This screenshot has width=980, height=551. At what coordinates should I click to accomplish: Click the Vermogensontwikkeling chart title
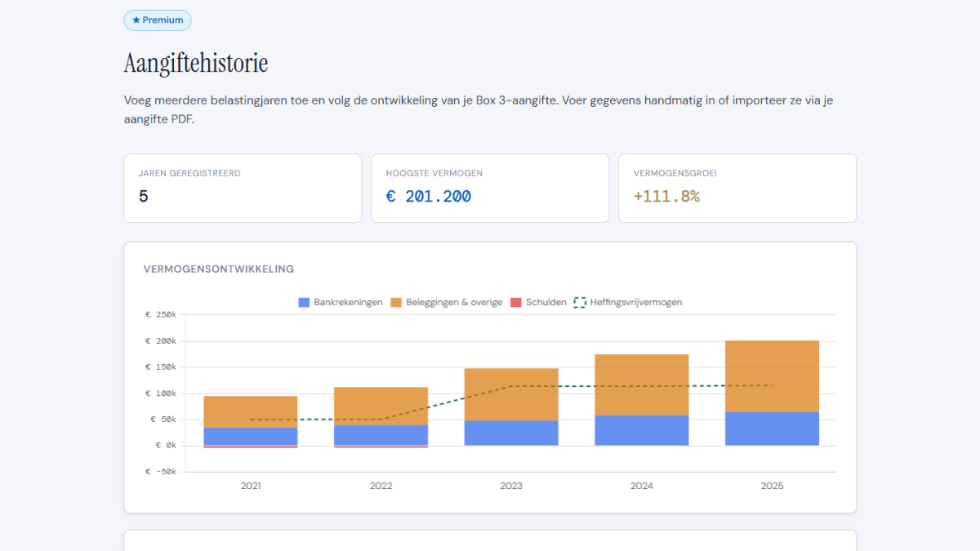point(219,269)
